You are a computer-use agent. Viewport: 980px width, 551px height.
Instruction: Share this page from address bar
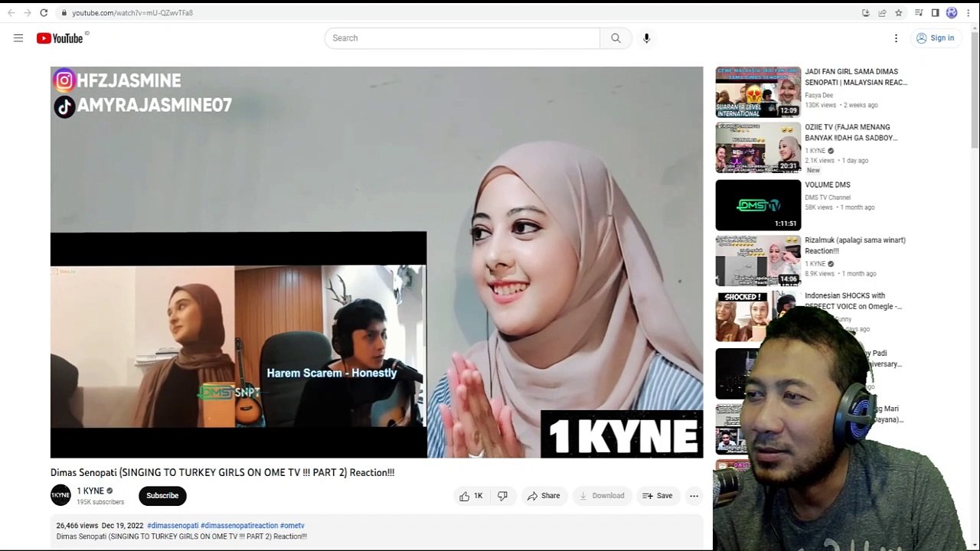click(882, 13)
